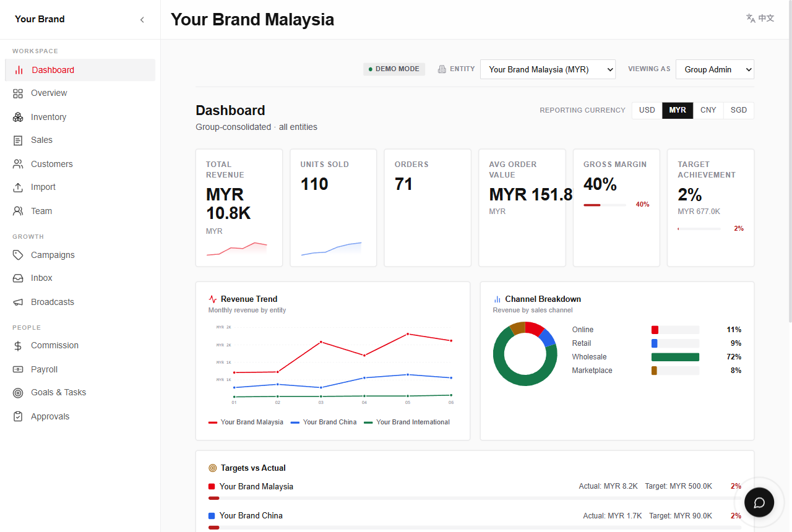
Task: Click the channel breakdown donut chart
Action: [525, 354]
